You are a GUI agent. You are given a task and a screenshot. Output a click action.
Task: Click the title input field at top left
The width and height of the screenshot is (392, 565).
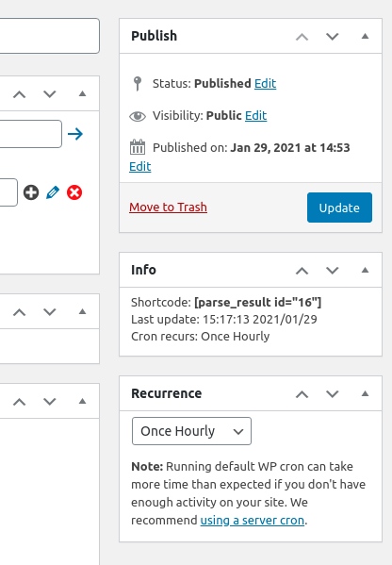coord(50,36)
